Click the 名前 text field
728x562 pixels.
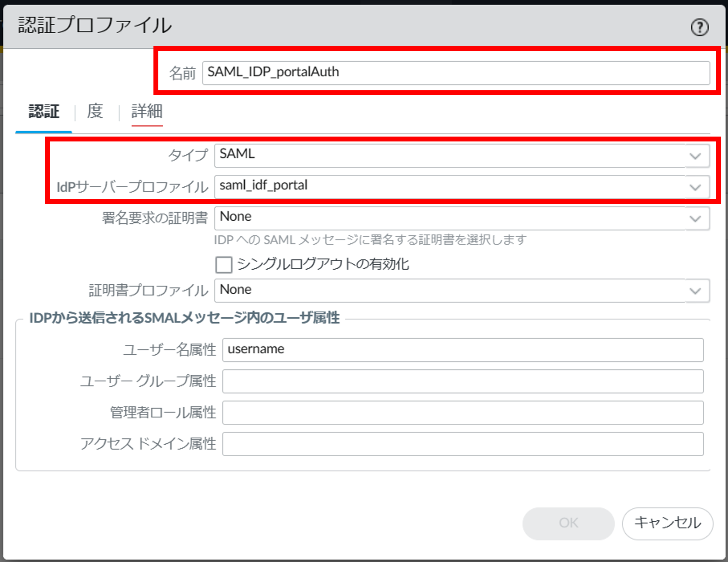click(455, 73)
